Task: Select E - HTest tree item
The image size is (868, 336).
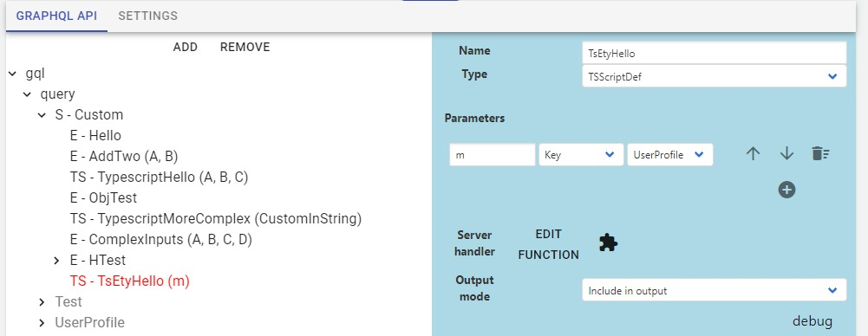Action: (x=98, y=261)
